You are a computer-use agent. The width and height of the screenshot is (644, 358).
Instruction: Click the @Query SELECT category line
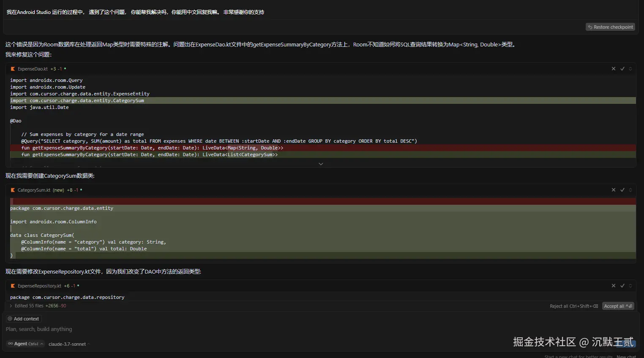[x=219, y=141]
